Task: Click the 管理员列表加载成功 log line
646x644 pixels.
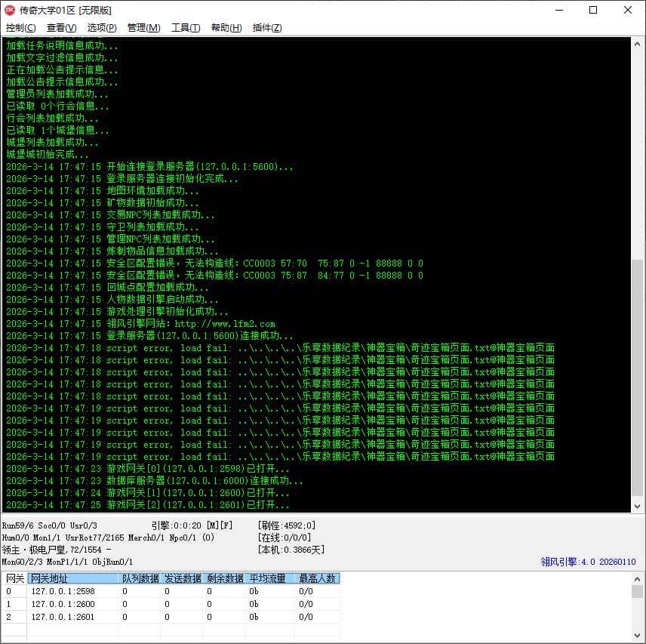Action: 57,94
